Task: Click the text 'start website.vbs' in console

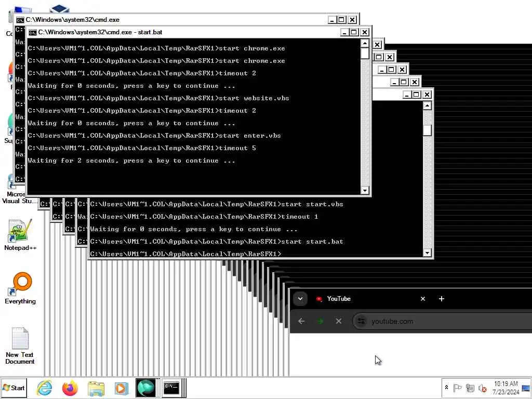Action: [254, 98]
